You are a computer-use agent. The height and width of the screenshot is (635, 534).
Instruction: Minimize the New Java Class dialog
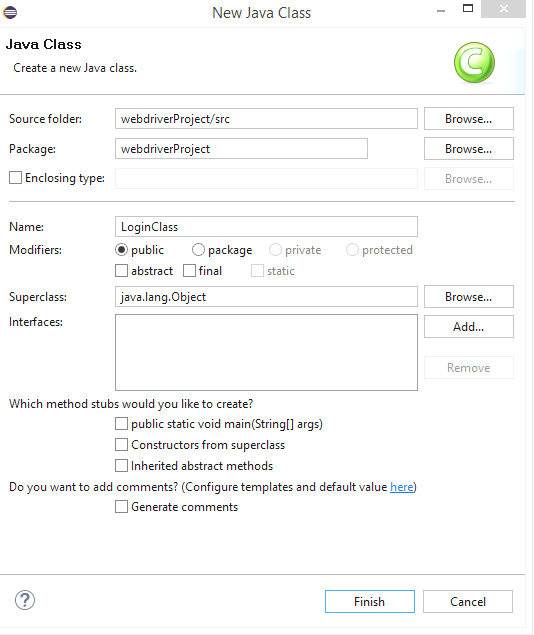coord(441,11)
